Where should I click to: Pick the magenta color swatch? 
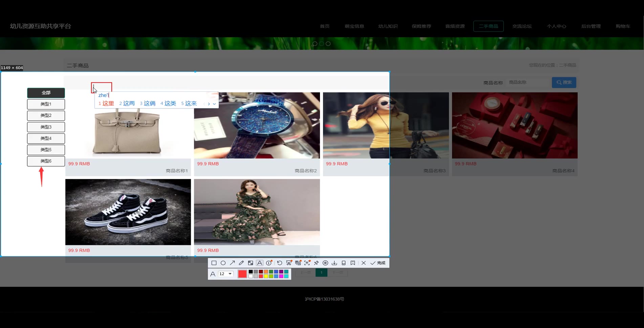[281, 276]
